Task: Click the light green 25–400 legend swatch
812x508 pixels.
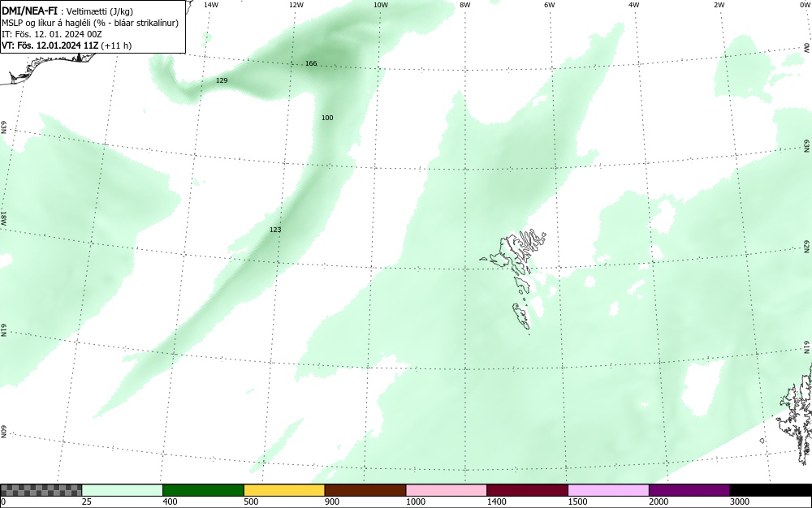Action: (x=123, y=490)
